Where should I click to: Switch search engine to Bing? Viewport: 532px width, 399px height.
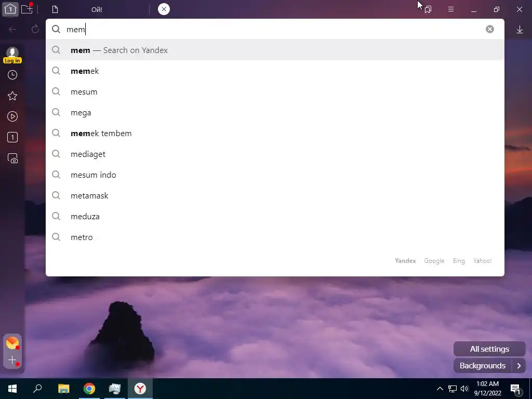[x=459, y=261]
